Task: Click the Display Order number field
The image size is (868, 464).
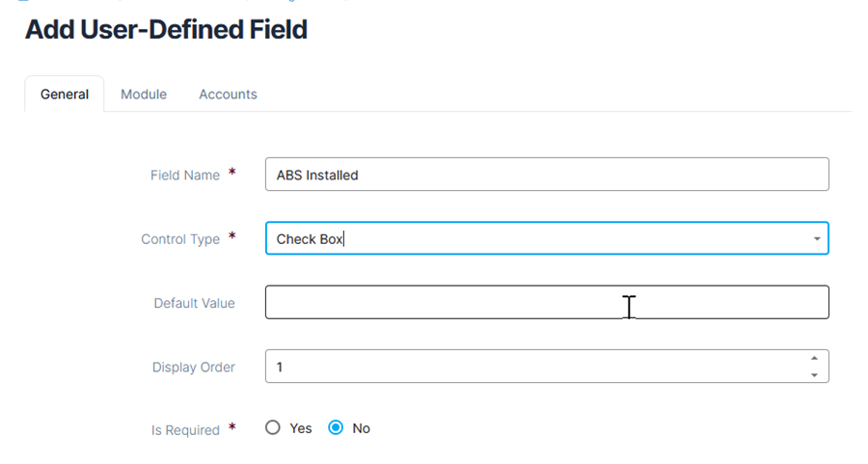Action: point(535,367)
